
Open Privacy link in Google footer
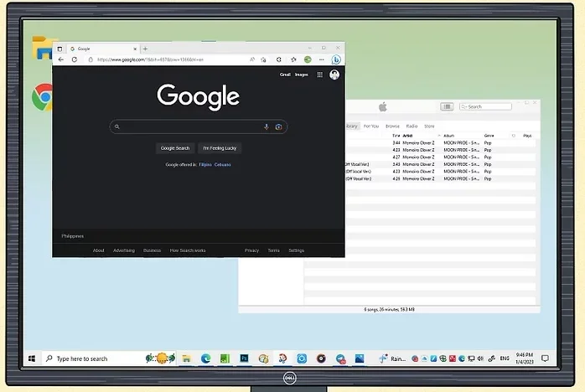click(x=251, y=250)
